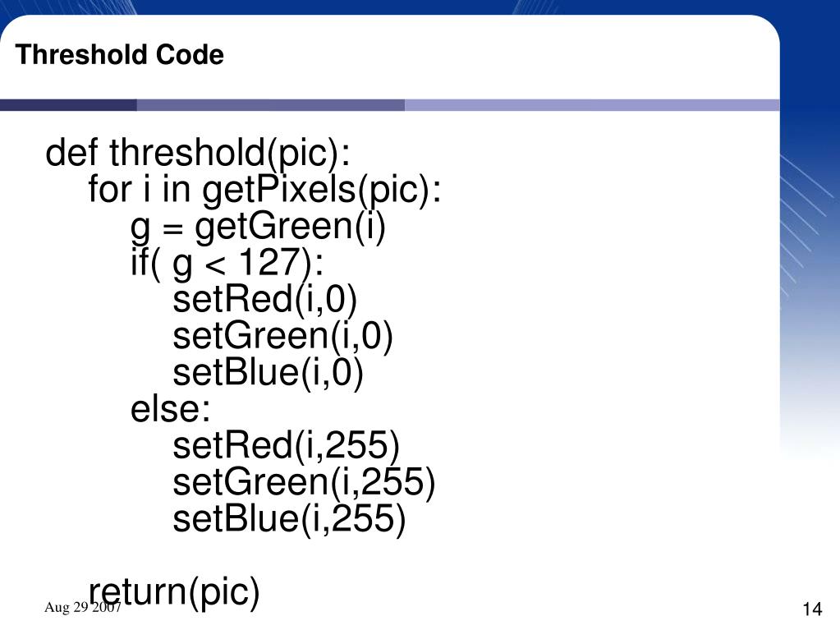Image resolution: width=840 pixels, height=630 pixels.
Task: Click the "setBlue(i,255)" statement
Action: 289,518
